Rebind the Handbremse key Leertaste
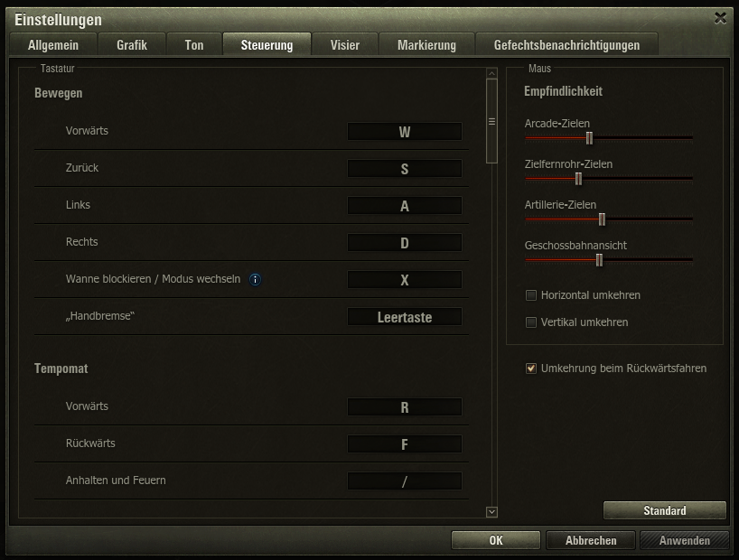 point(405,317)
